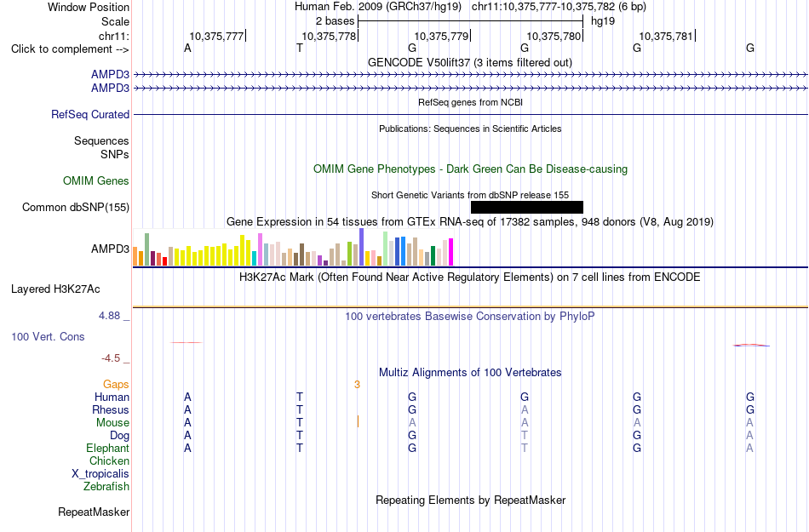Click the 10,375,777 coordinate label
The image size is (809, 532).
pos(216,36)
